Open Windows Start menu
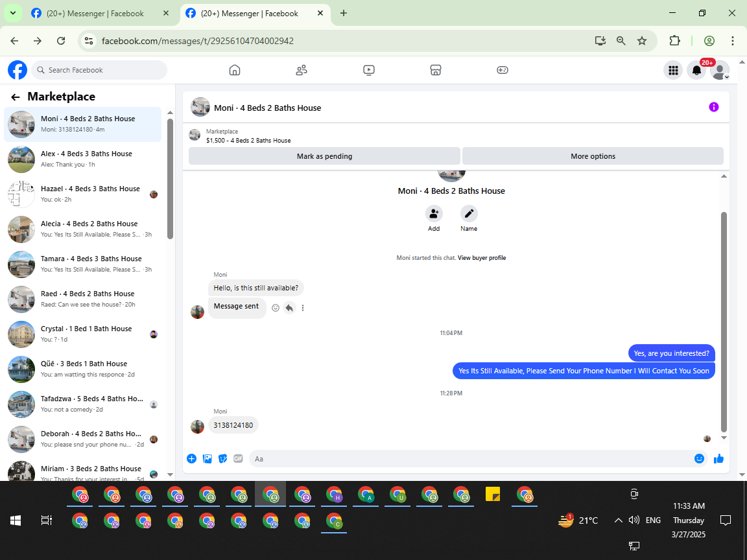The width and height of the screenshot is (747, 560). point(16,520)
